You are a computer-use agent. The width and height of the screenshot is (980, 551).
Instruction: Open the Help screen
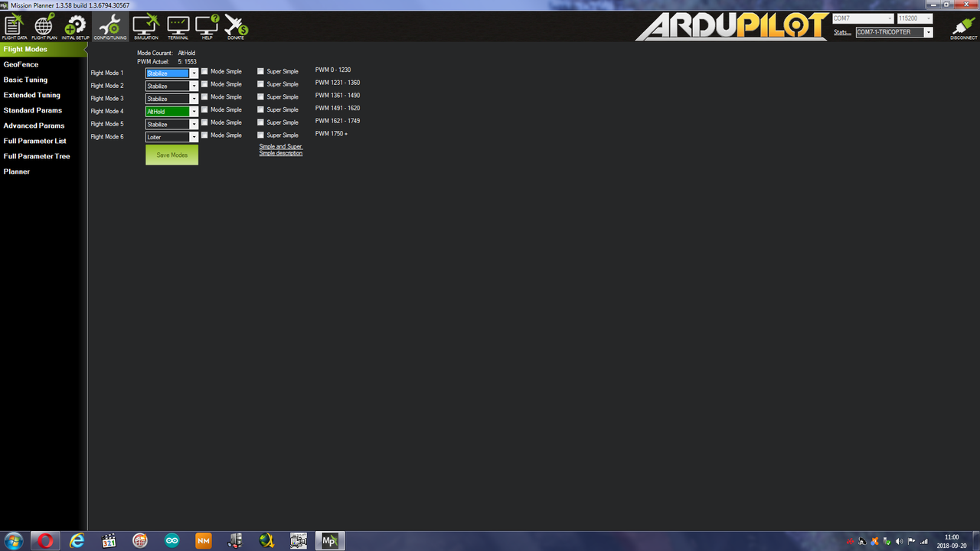[207, 27]
